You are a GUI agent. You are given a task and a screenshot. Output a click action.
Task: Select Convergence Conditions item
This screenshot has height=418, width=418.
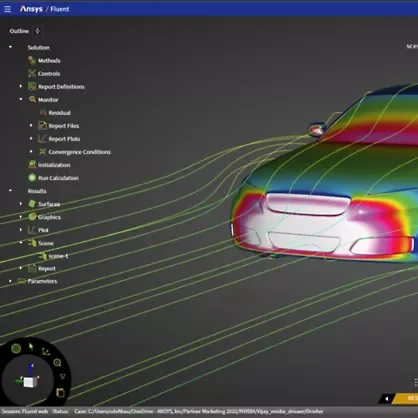coord(79,152)
